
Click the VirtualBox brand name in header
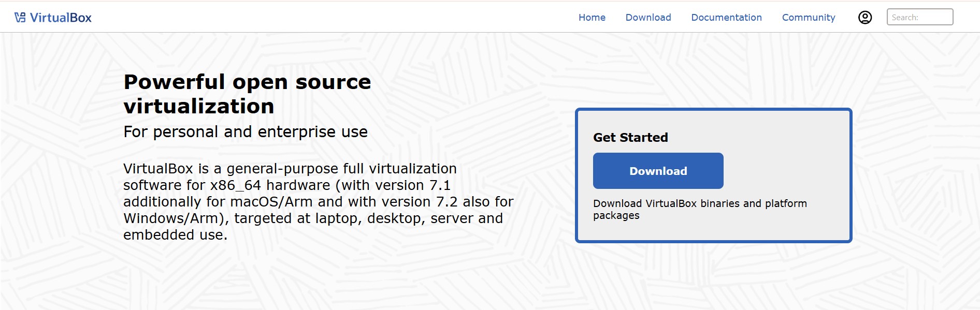pyautogui.click(x=61, y=18)
